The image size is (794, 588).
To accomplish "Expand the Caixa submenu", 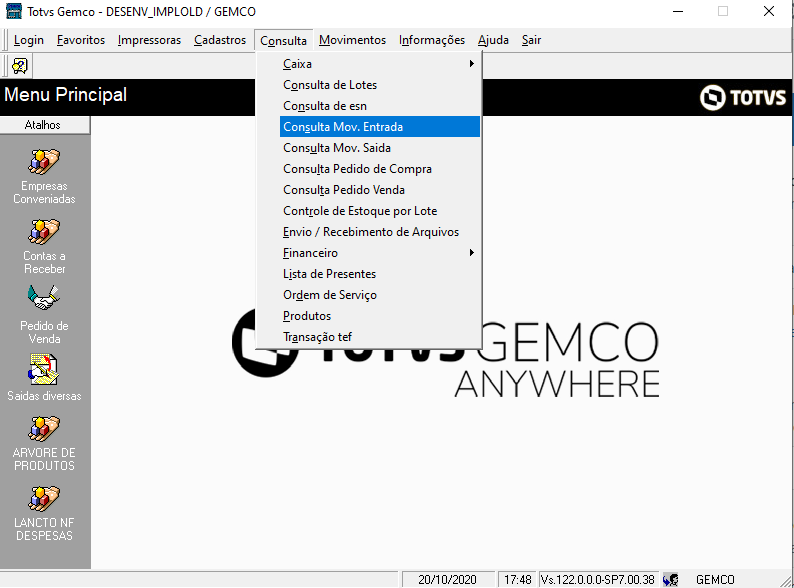I will tap(380, 64).
